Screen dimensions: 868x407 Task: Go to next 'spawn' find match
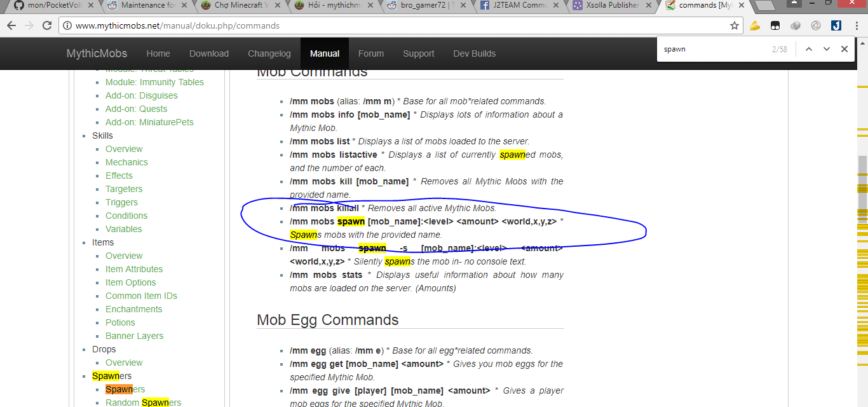[827, 49]
